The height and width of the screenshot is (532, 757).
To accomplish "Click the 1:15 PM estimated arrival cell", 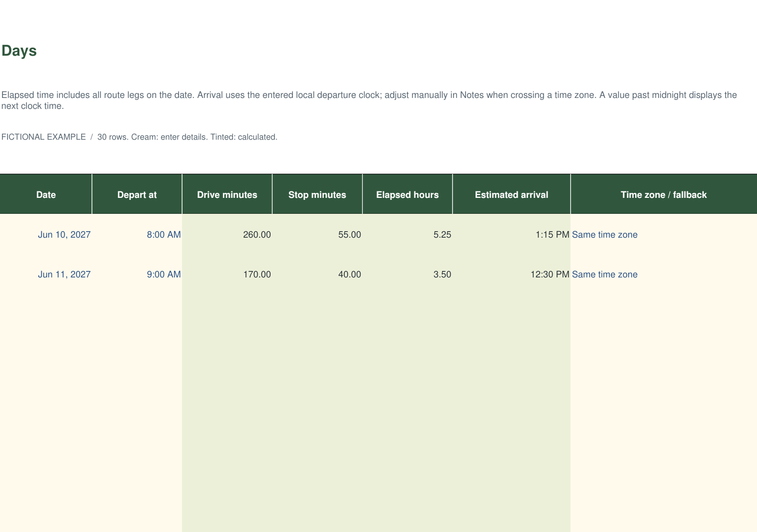I will pos(511,234).
